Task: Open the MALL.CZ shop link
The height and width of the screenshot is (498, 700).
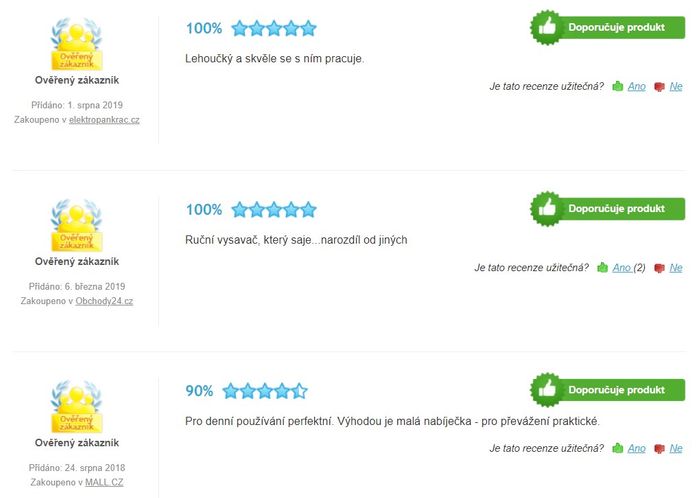Action: point(104,482)
